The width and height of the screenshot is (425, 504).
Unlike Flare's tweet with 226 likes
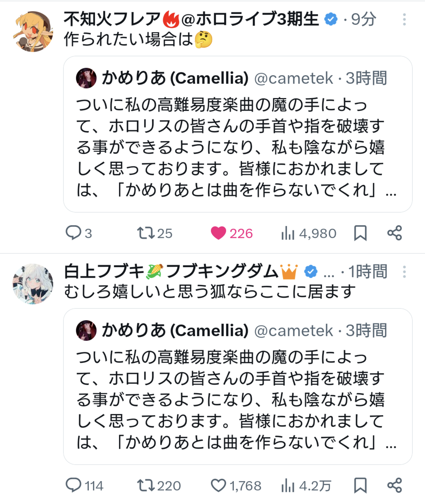pyautogui.click(x=219, y=233)
